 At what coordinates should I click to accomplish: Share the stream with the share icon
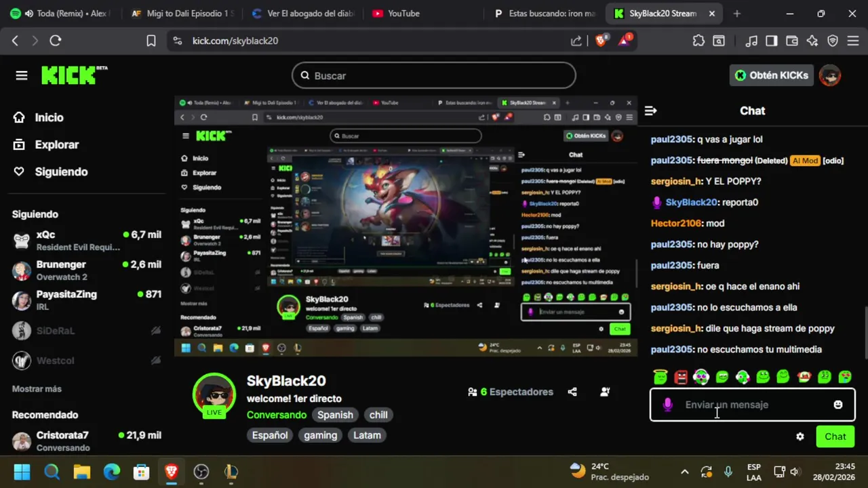[572, 392]
